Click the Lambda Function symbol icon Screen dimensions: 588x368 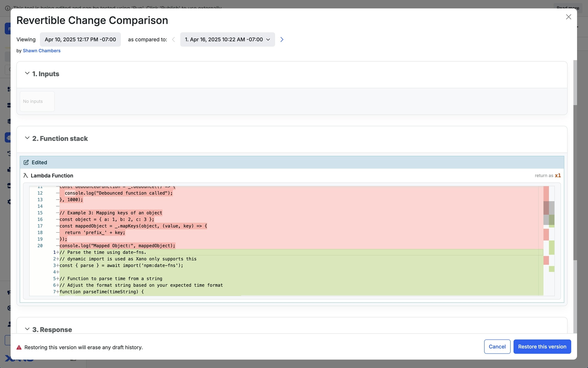(x=26, y=176)
